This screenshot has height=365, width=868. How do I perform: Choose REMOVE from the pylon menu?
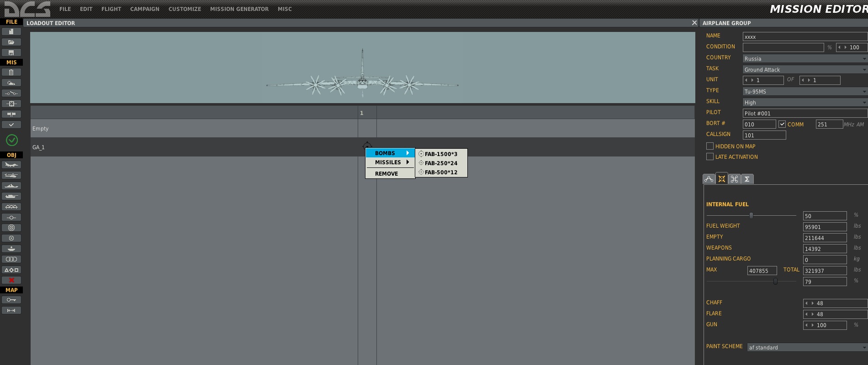tap(390, 174)
